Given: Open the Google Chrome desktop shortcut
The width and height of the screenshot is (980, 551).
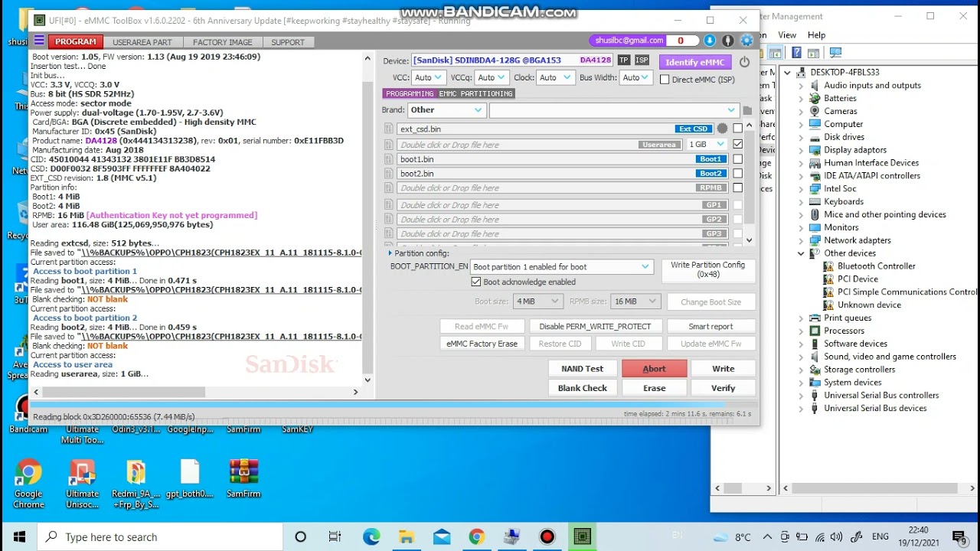Looking at the screenshot, I should point(28,483).
